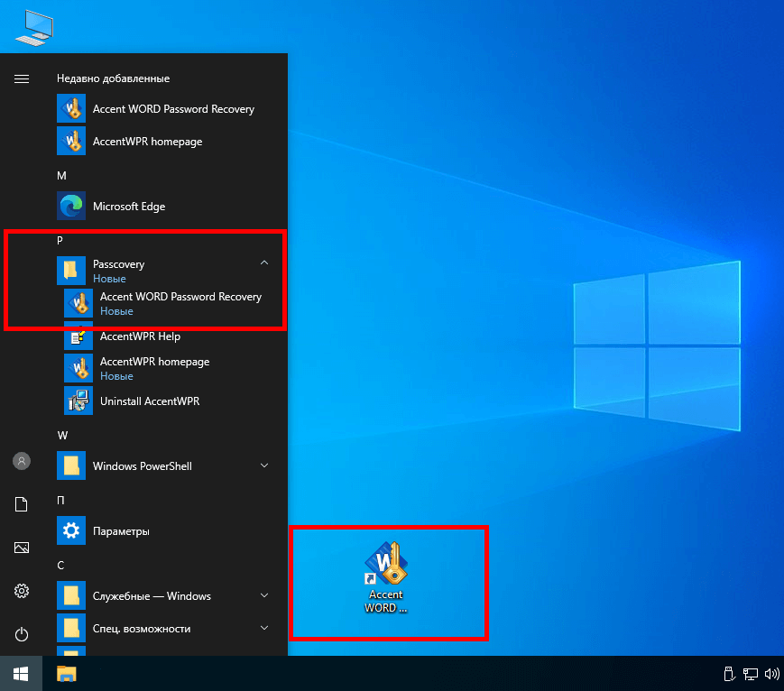
Task: Click the letter П section header
Action: tap(60, 501)
